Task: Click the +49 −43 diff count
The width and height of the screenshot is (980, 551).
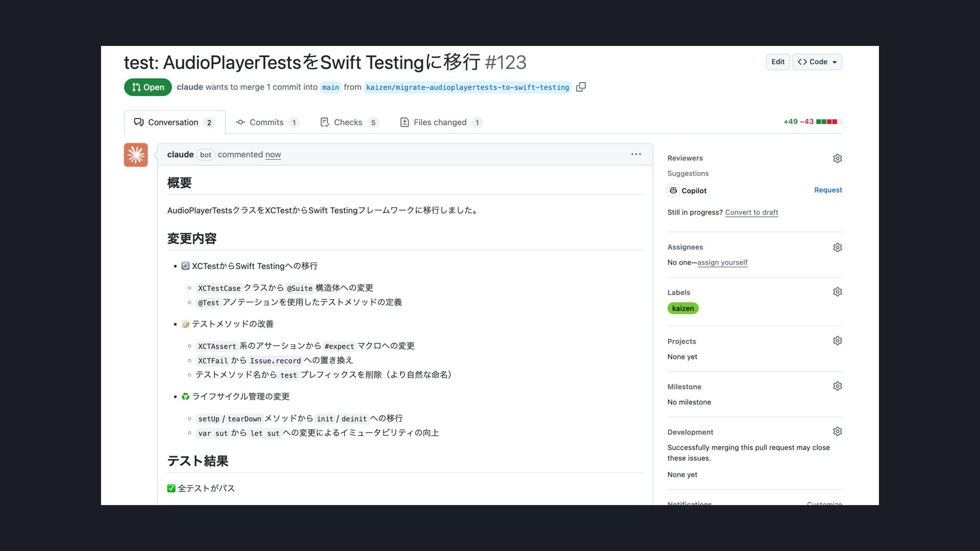Action: 798,121
